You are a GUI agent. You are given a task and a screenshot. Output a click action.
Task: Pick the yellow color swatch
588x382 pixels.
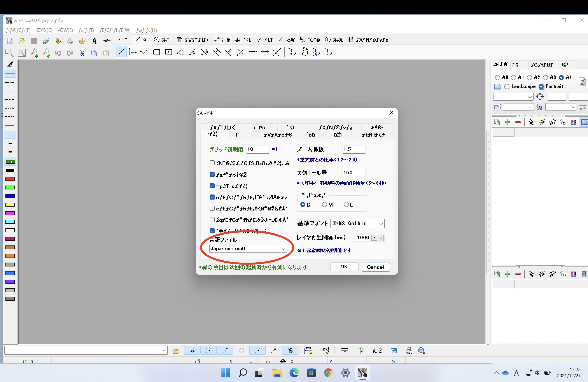(x=10, y=205)
